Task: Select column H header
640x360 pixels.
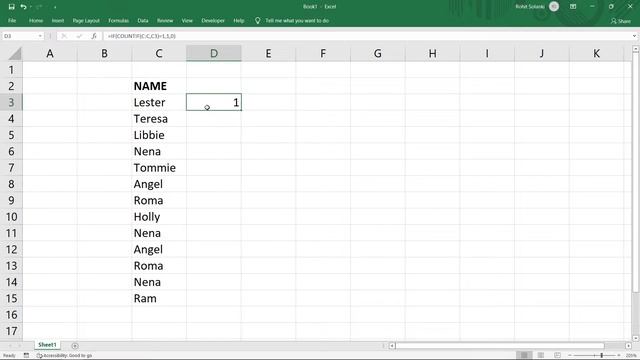Action: pos(432,53)
